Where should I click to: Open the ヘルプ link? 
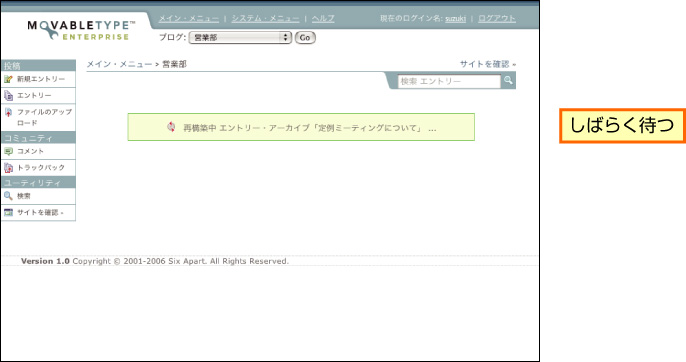[x=323, y=18]
